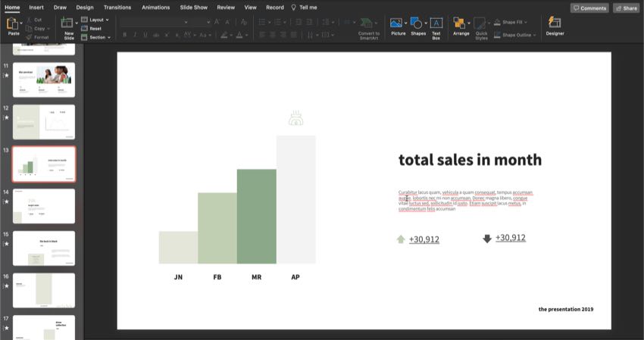644x340 pixels.
Task: Click the Tell me search box
Action: click(x=305, y=8)
